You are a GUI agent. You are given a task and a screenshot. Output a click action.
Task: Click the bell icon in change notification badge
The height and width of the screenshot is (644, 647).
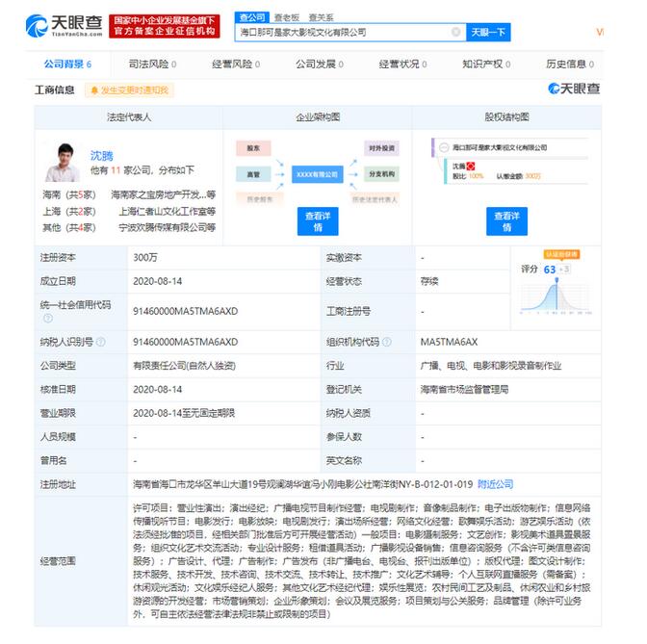(94, 90)
